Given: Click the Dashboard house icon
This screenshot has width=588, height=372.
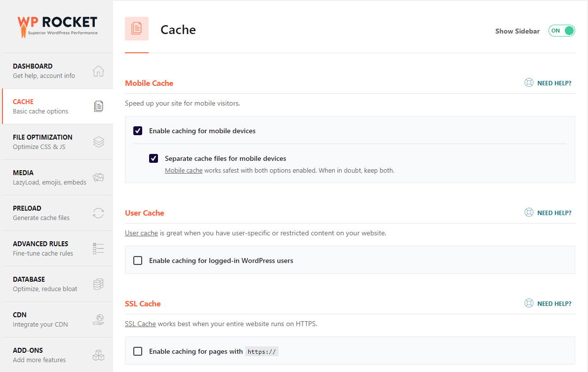Looking at the screenshot, I should click(98, 71).
